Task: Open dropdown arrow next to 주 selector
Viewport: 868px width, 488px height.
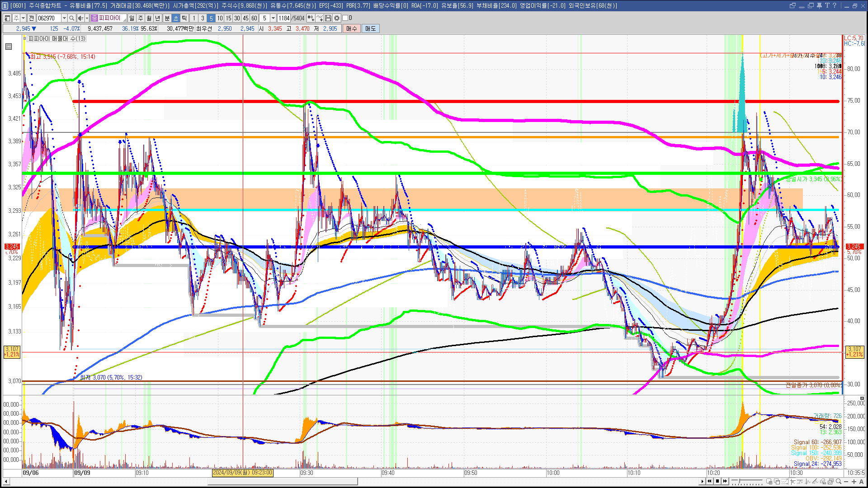Action: pyautogui.click(x=24, y=18)
